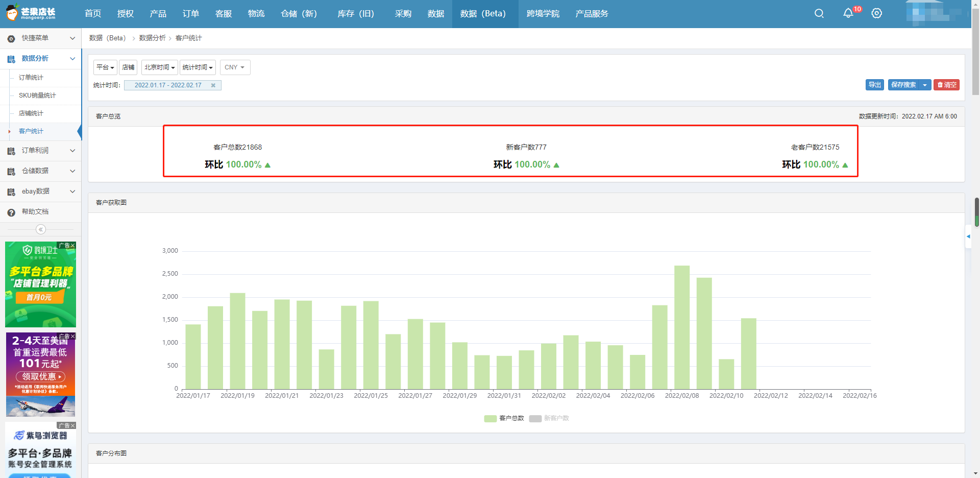Expand the blue arrow side panel handle
The image size is (980, 478).
(968, 236)
